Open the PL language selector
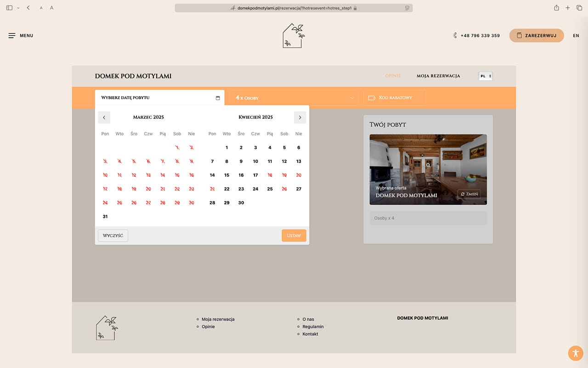The height and width of the screenshot is (368, 588). pos(486,76)
